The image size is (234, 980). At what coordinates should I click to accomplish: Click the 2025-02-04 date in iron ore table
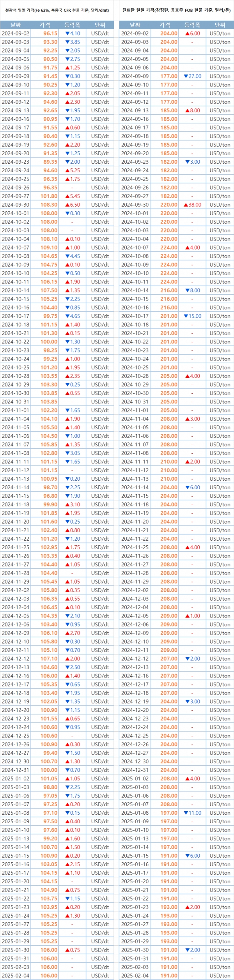coord(16,976)
